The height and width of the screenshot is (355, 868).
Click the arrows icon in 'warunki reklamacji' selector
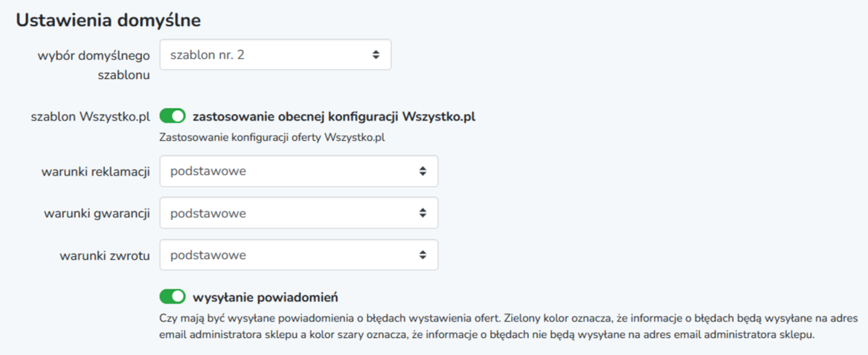pos(422,171)
